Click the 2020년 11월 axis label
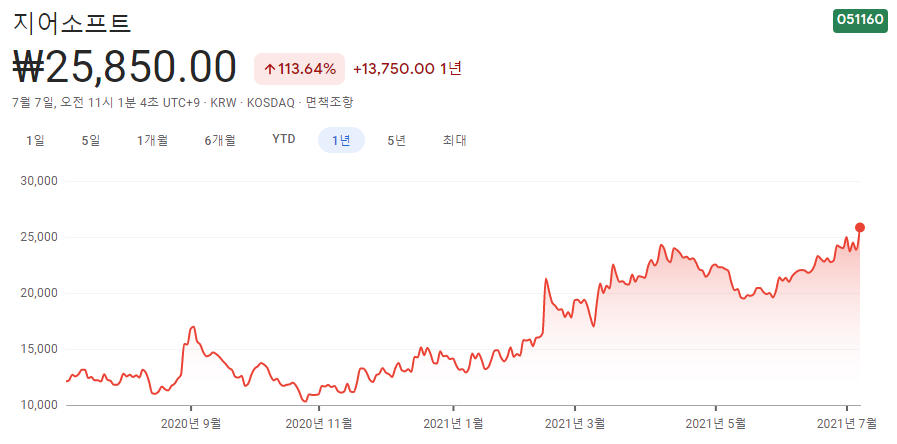 pos(319,424)
